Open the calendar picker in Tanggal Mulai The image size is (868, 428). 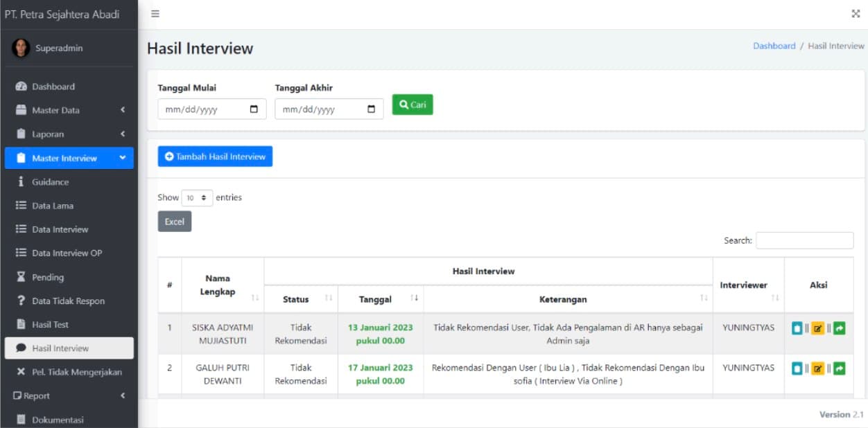click(254, 109)
